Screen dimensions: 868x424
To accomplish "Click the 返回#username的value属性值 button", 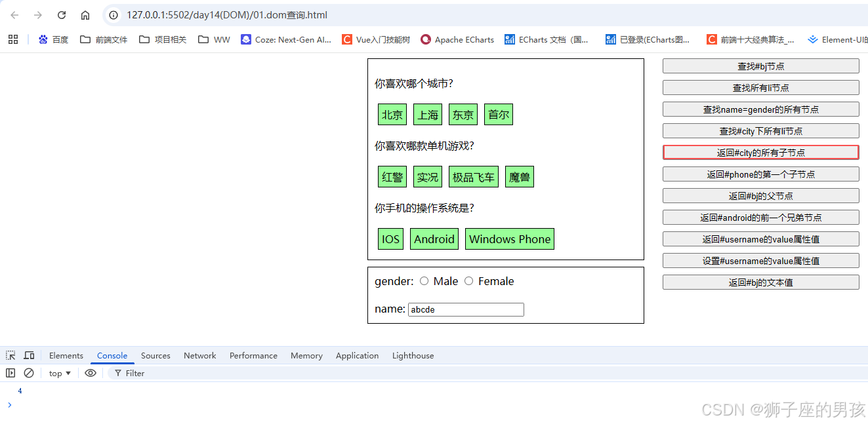I will click(761, 239).
